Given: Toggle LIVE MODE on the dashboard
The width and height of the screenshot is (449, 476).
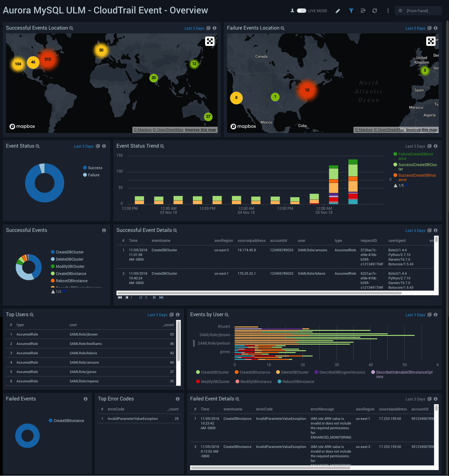Looking at the screenshot, I should coord(301,10).
